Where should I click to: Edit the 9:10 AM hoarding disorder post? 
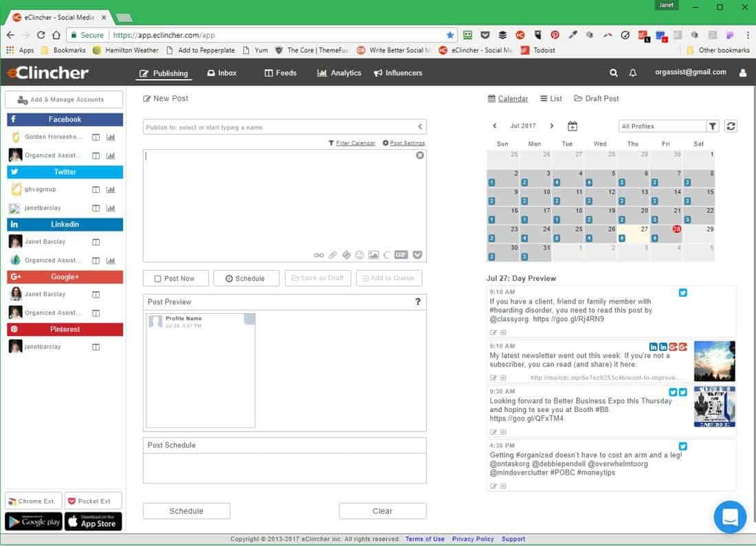pos(493,332)
